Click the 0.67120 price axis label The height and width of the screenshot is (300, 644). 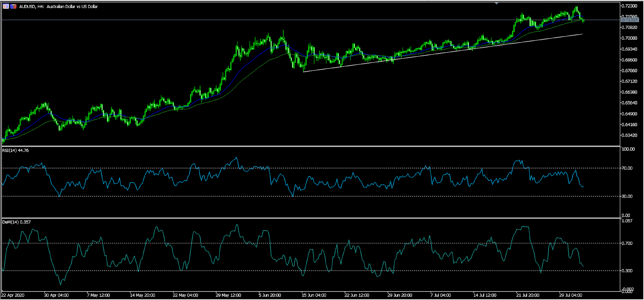coord(630,81)
